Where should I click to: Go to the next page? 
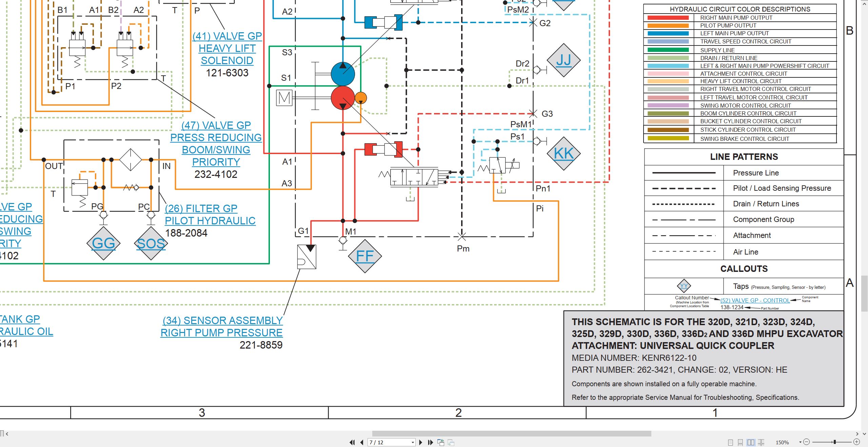pyautogui.click(x=421, y=442)
